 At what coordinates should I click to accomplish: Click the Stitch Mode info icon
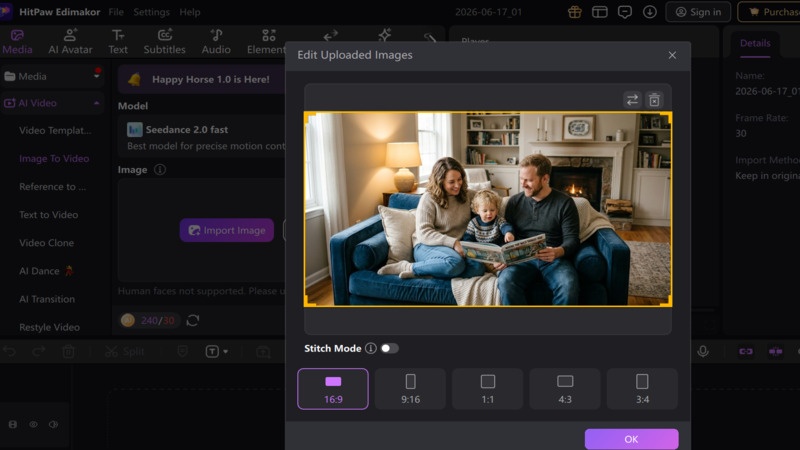click(371, 348)
